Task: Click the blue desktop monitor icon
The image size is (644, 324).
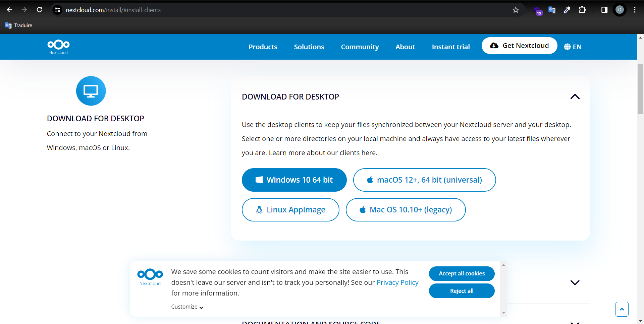Action: [91, 91]
